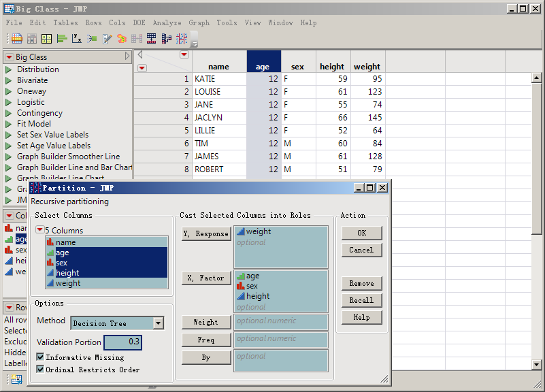Viewport: 545px width, 392px height.
Task: Open the Graph menu
Action: coord(199,22)
